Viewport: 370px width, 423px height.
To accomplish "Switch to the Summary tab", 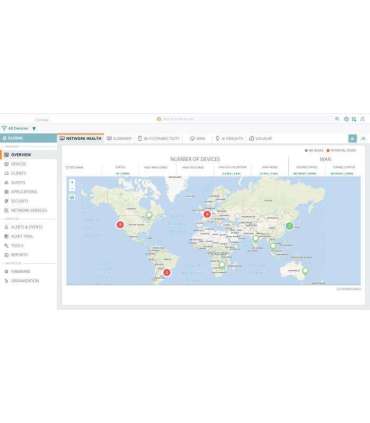I will (x=119, y=138).
